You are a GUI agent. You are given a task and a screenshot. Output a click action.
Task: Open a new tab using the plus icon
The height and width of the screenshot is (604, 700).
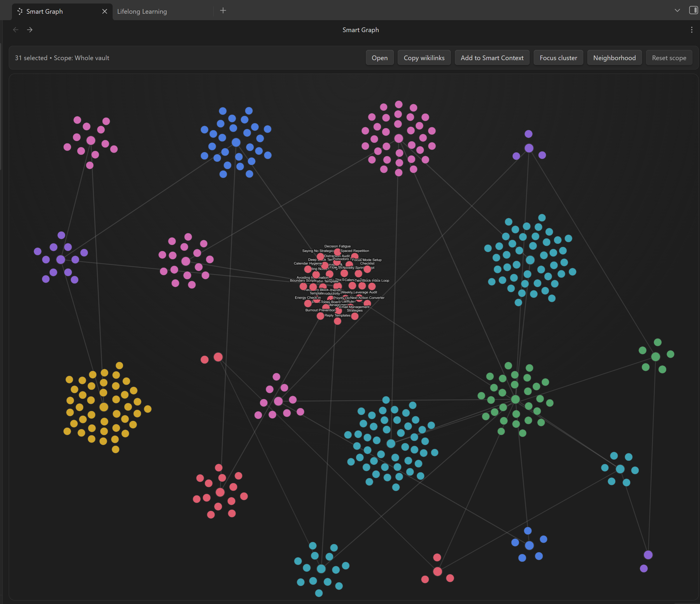click(x=223, y=11)
